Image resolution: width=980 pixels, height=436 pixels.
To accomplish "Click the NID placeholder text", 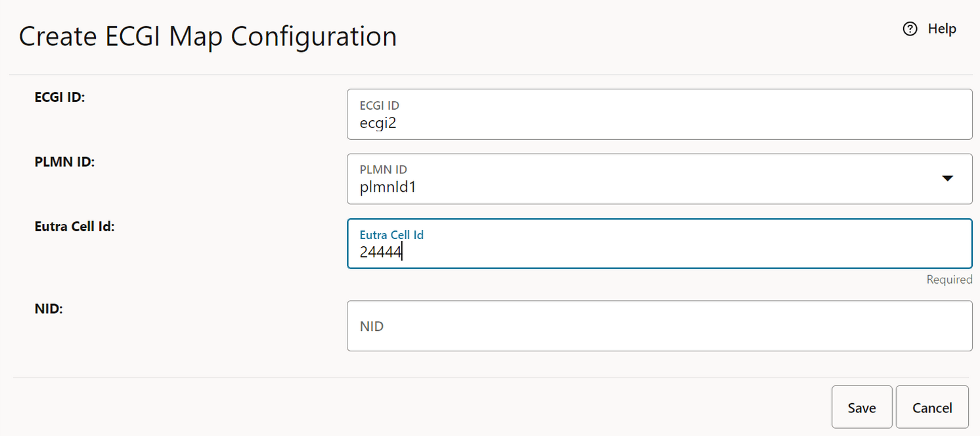I will 372,326.
